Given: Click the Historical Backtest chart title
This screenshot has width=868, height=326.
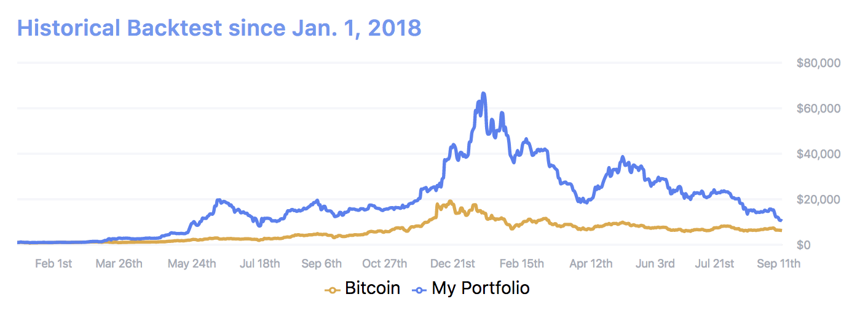Looking at the screenshot, I should tap(219, 28).
